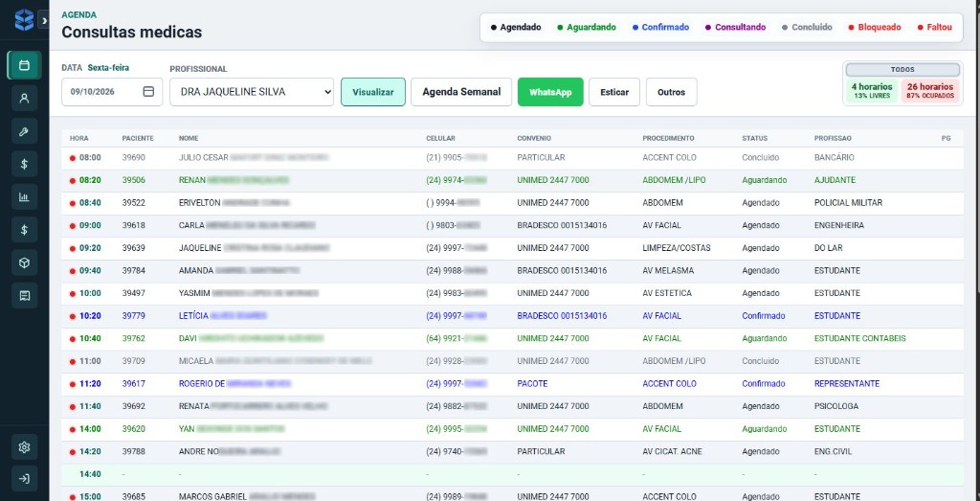
Task: Click patient name JULIO CESAR
Action: tap(203, 158)
